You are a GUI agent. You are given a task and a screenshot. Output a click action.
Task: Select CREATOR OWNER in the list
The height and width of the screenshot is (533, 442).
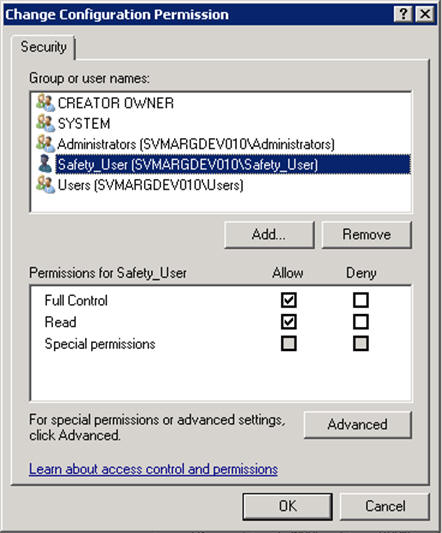point(116,103)
